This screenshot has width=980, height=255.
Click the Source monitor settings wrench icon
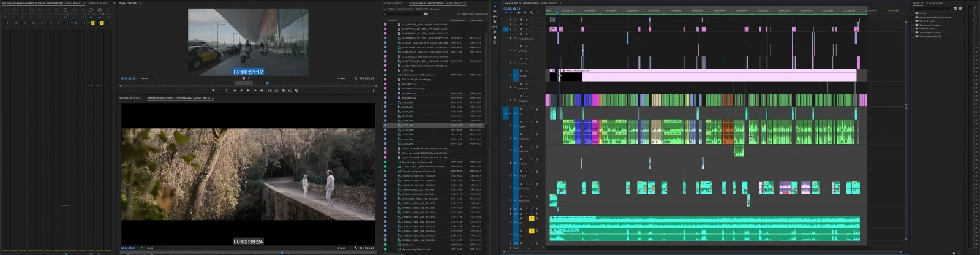pos(356,78)
